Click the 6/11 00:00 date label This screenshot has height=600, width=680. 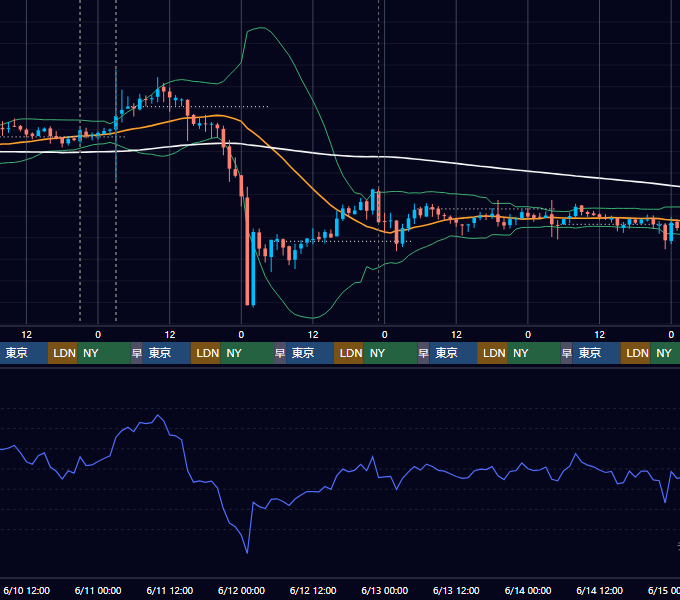pyautogui.click(x=98, y=590)
